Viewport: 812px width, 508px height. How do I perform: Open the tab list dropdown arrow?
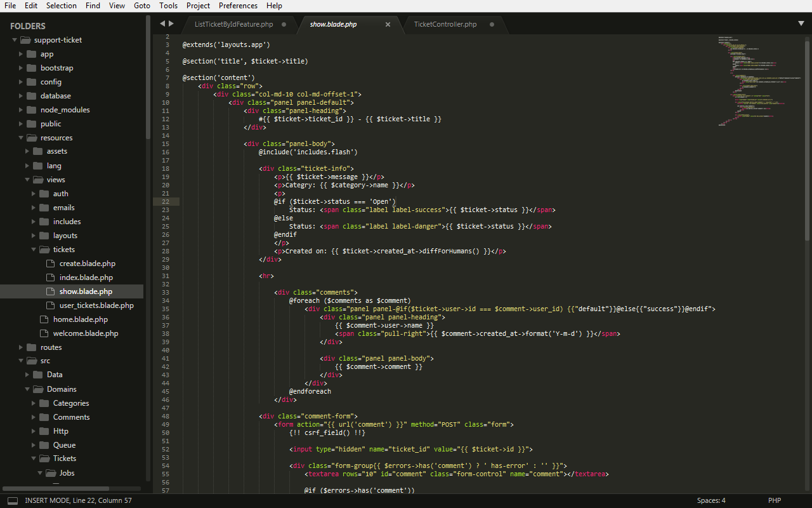click(801, 23)
